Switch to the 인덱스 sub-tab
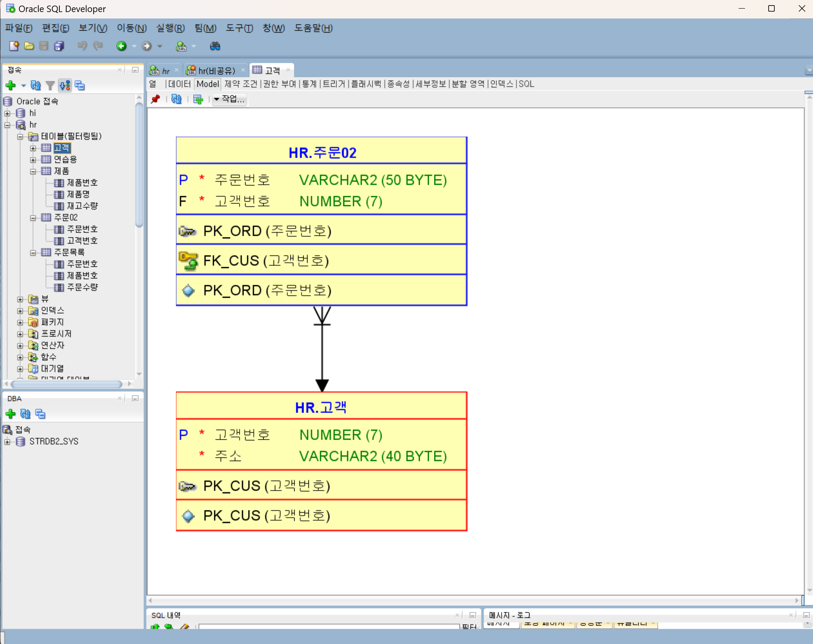813x644 pixels. (x=502, y=84)
